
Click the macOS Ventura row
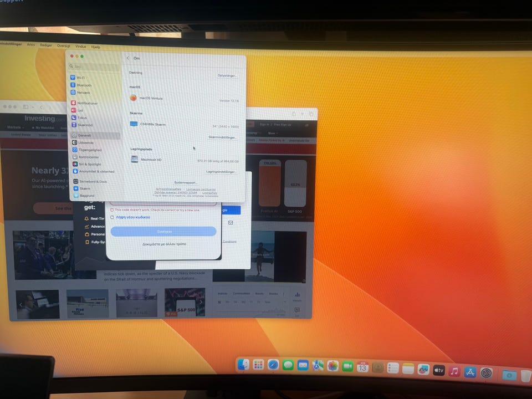coord(185,99)
